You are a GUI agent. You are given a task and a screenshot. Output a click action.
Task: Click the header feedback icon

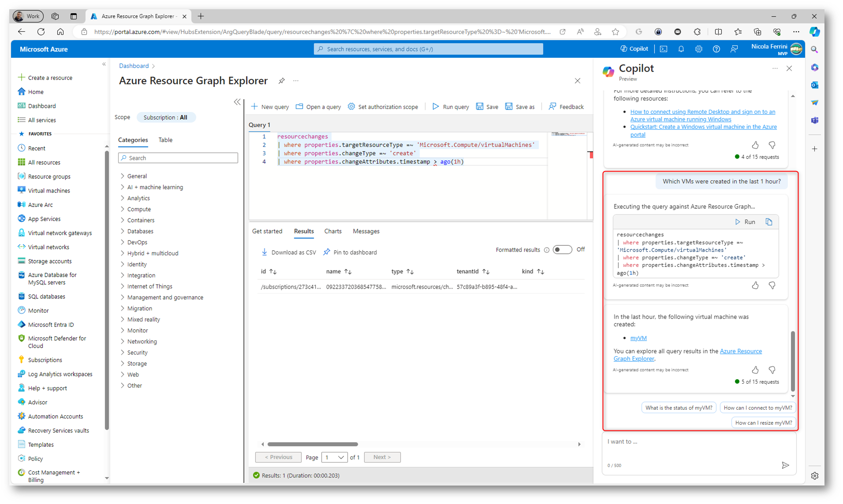click(734, 49)
